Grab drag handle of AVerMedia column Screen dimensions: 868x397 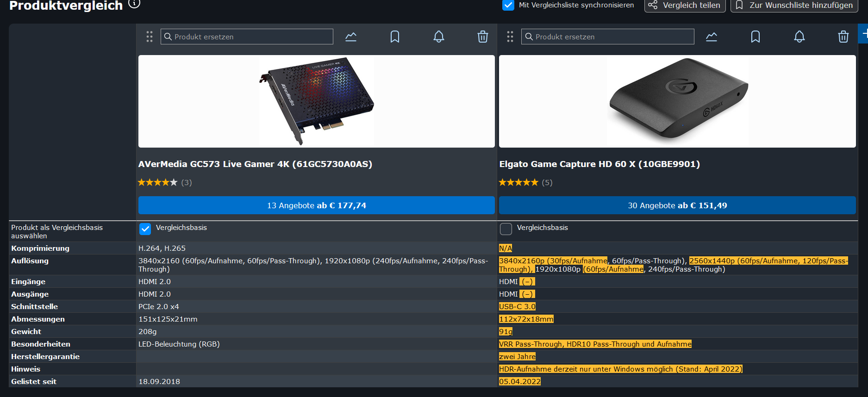point(149,37)
